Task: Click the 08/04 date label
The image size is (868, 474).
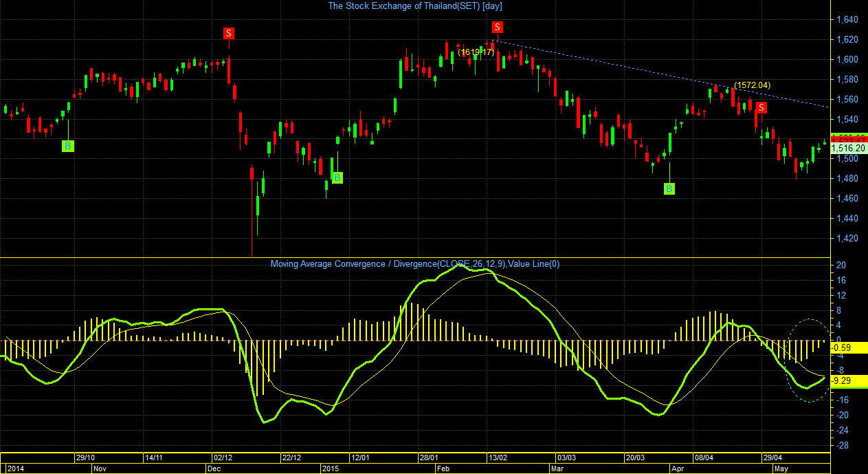Action: pyautogui.click(x=704, y=457)
